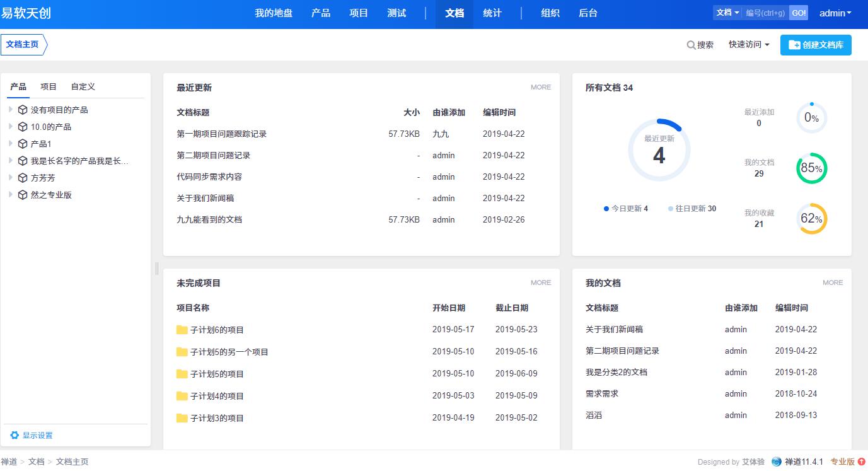Click the gear icon for display settings

(x=14, y=435)
